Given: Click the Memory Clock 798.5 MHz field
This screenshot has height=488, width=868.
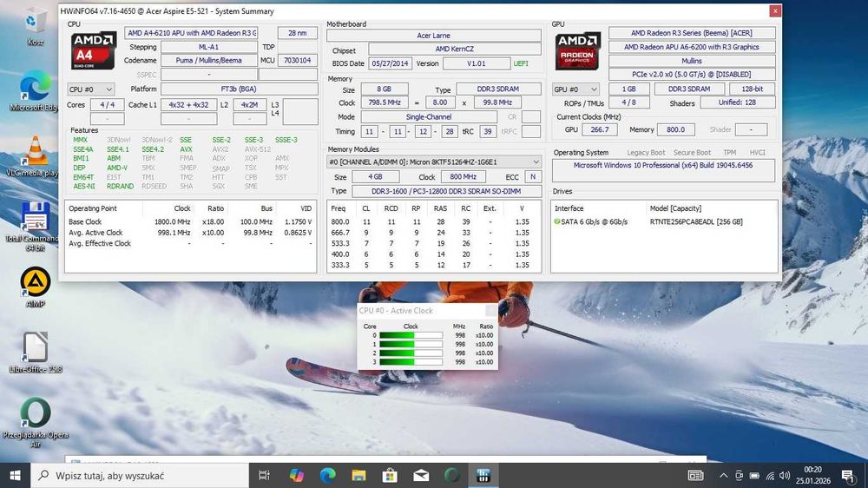Looking at the screenshot, I should (x=385, y=102).
